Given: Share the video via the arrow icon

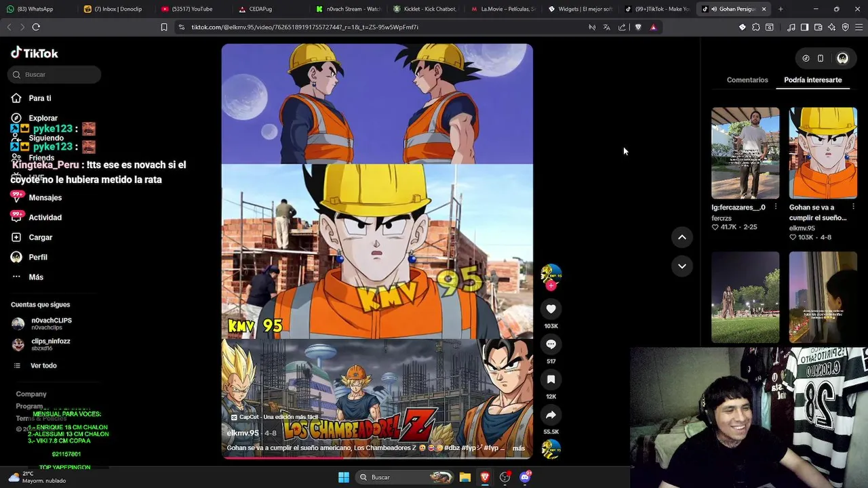Looking at the screenshot, I should point(551,415).
